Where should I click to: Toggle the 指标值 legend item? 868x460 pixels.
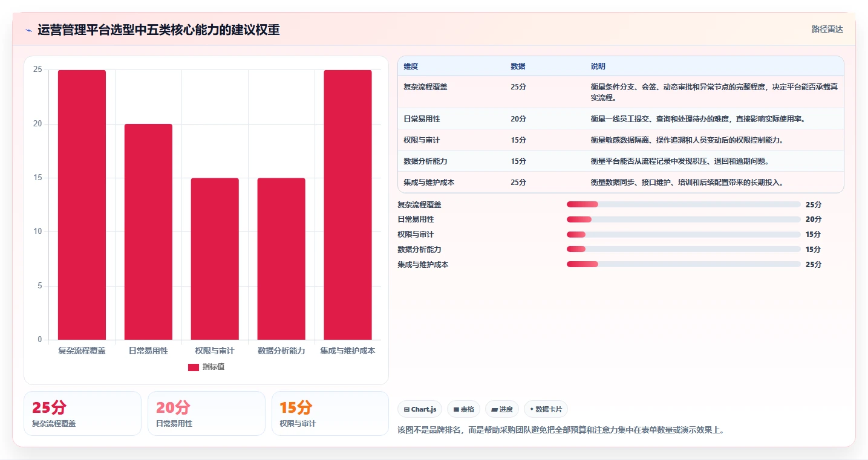(206, 367)
